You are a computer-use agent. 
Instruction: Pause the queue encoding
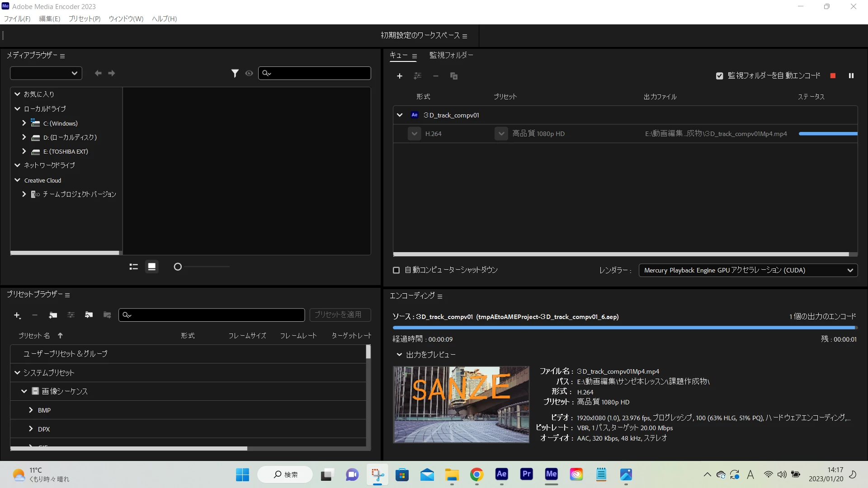[851, 76]
